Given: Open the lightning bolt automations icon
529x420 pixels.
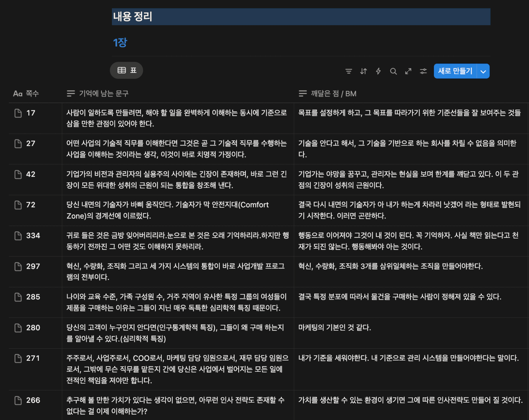Looking at the screenshot, I should point(378,71).
